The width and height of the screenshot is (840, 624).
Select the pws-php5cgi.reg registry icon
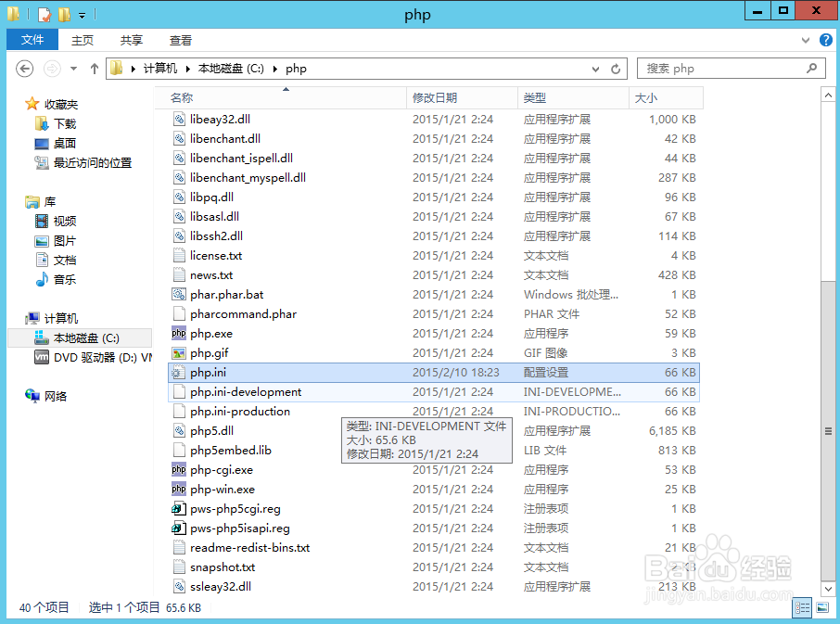coord(179,509)
